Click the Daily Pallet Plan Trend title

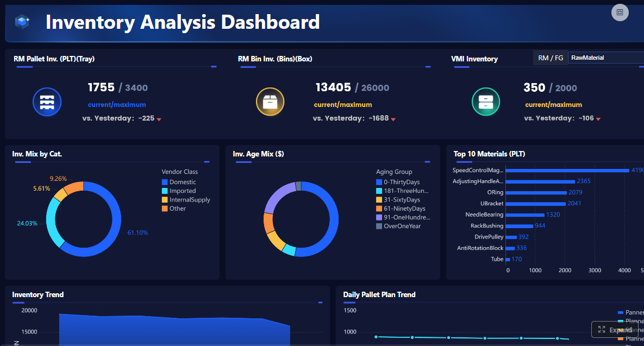click(379, 295)
